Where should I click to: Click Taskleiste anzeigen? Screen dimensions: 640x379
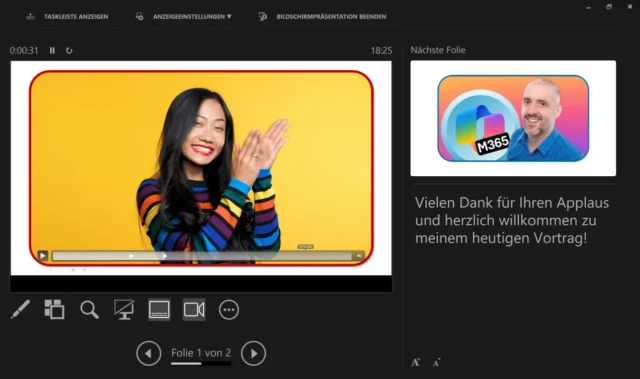pyautogui.click(x=76, y=17)
